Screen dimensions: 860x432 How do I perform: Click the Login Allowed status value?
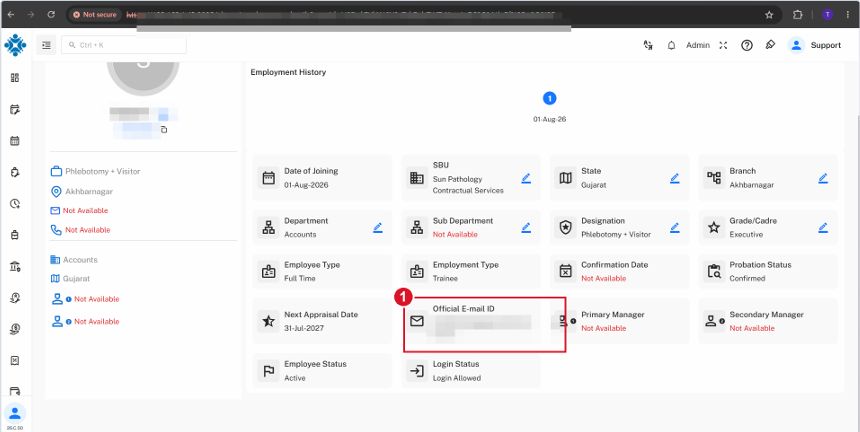[x=457, y=378]
